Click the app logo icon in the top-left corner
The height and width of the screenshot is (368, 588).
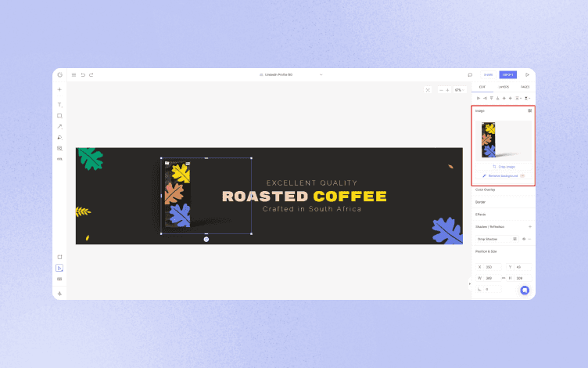tap(59, 74)
